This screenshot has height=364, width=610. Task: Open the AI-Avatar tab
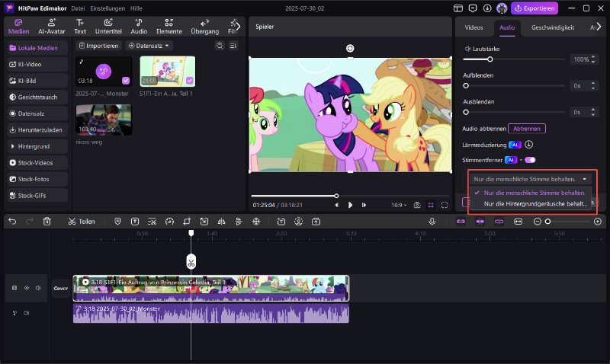[x=51, y=27]
